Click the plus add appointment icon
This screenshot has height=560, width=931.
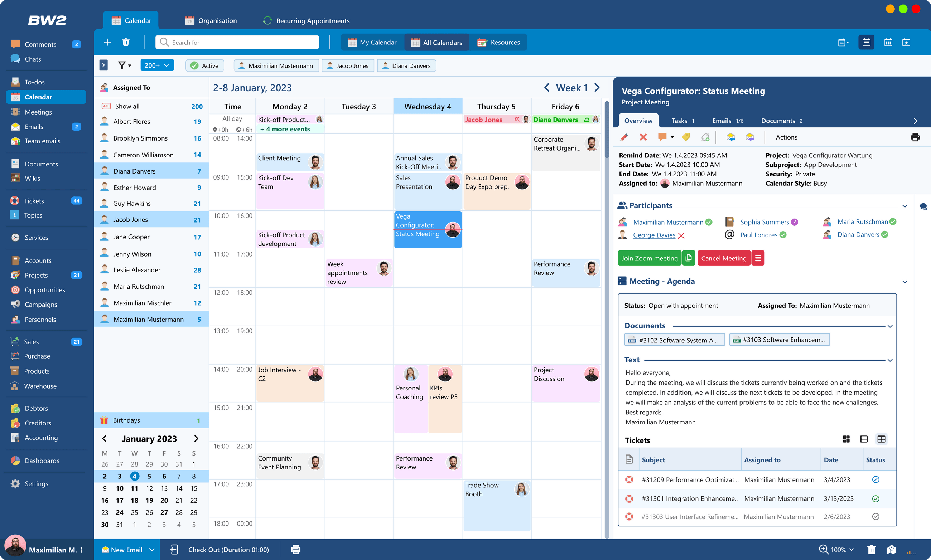[x=107, y=42]
